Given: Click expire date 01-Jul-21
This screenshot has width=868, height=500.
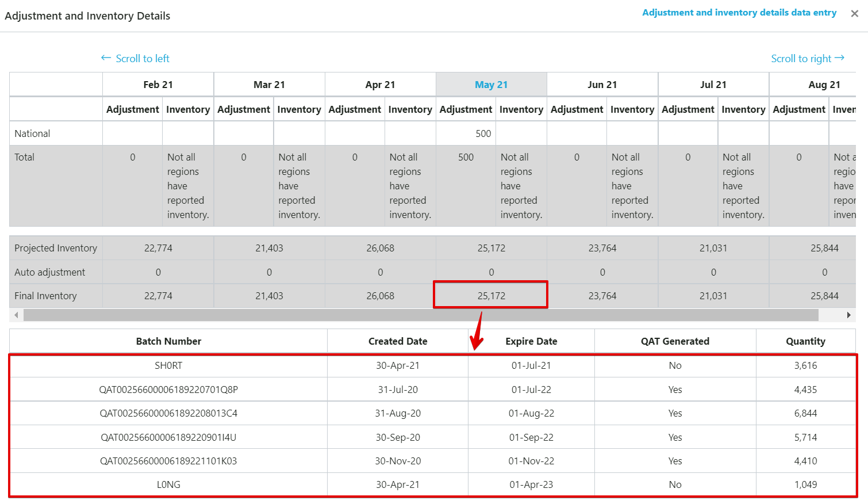Looking at the screenshot, I should click(531, 365).
